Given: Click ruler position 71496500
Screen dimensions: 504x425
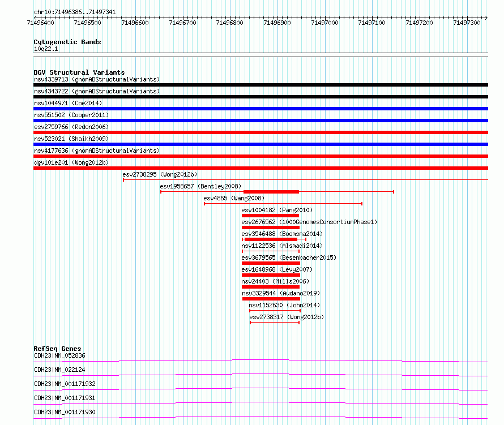Looking at the screenshot, I should 87,23.
